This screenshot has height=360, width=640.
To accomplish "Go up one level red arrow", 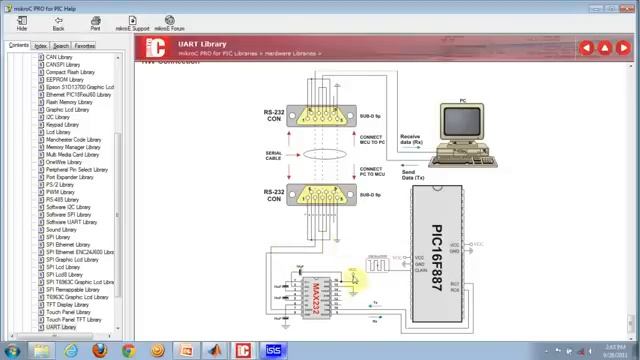I will point(605,48).
